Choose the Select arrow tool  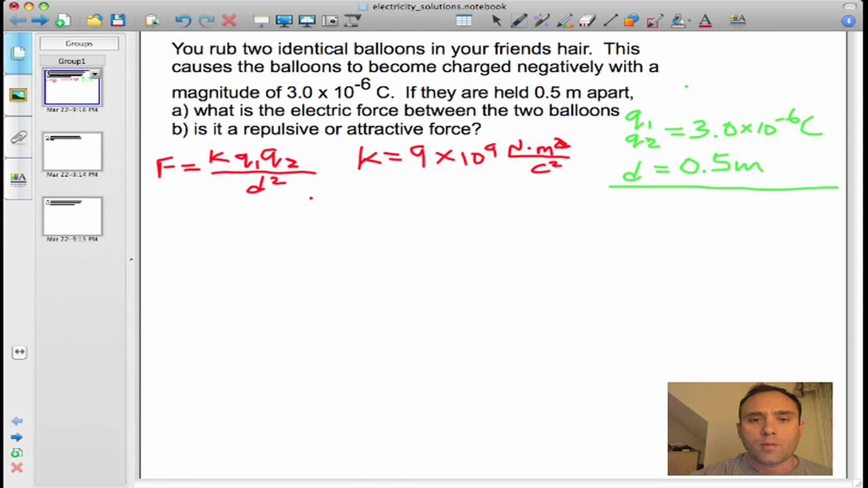click(x=496, y=20)
